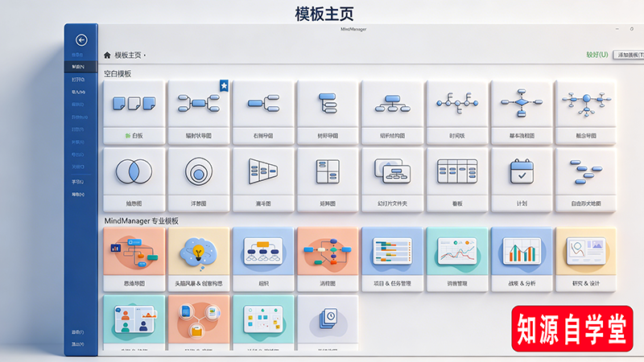
Task: Pick the funnel chart template
Action: click(x=262, y=171)
